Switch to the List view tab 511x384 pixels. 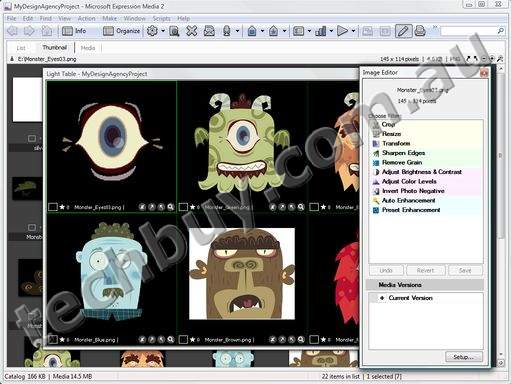click(x=21, y=48)
